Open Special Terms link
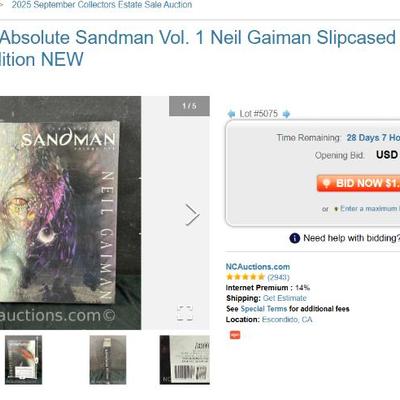Screen dimensions: 400x400 (264, 309)
